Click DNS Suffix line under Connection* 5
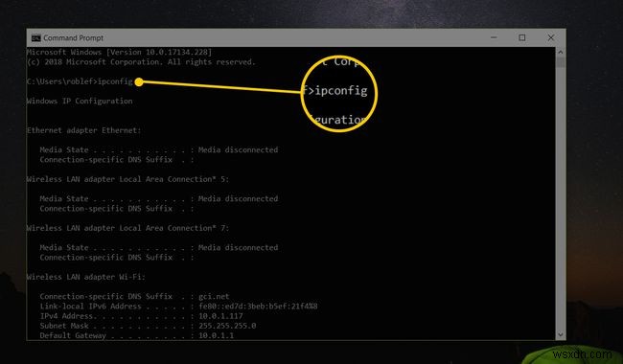 click(x=117, y=209)
